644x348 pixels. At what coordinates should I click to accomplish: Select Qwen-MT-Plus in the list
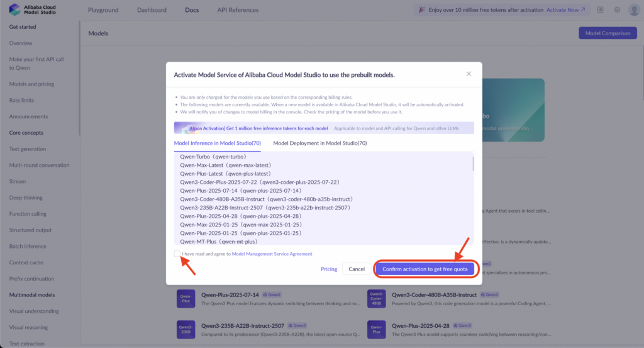coord(219,242)
